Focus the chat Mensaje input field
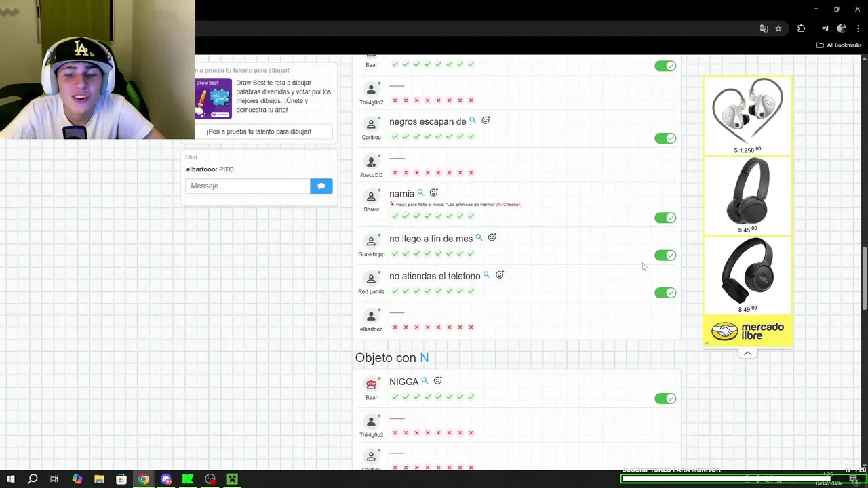The image size is (868, 488). pos(248,186)
